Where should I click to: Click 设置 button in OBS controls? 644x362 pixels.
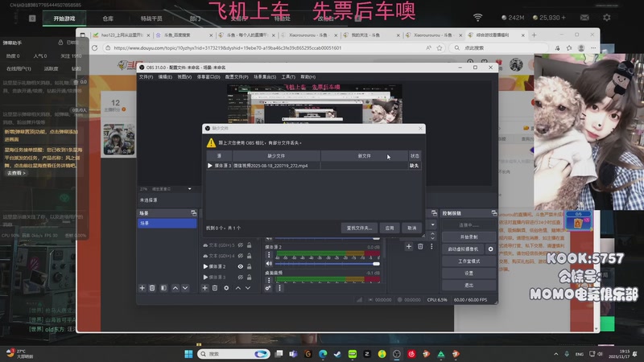[469, 273]
